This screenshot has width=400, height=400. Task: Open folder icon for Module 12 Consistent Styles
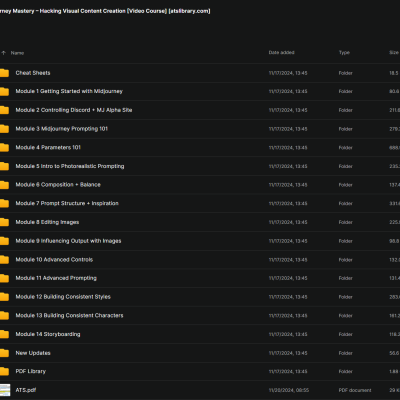4,297
